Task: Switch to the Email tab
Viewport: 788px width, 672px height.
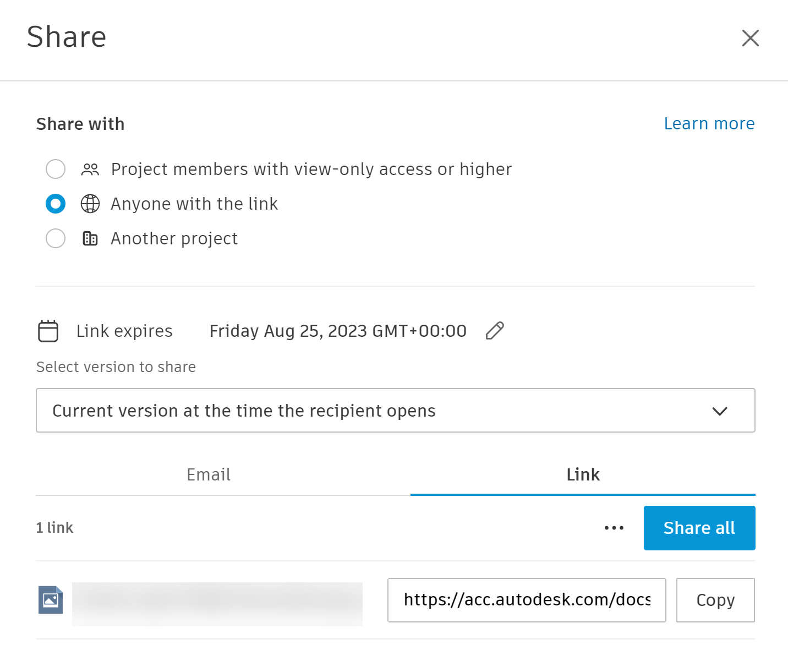Action: 209,474
